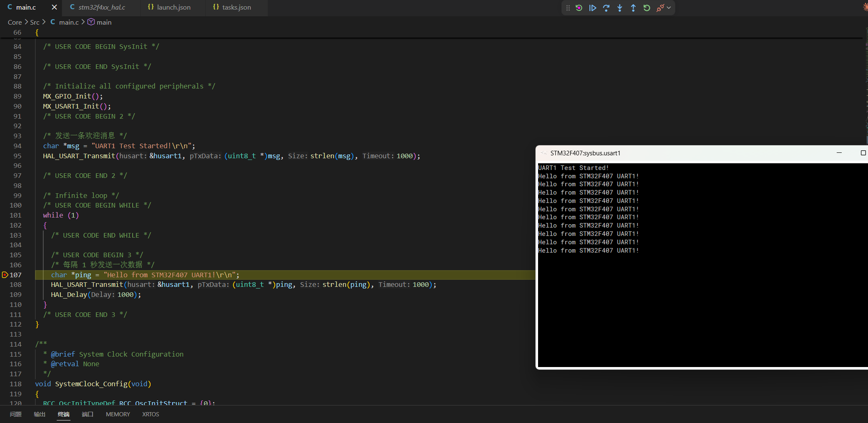Open the launch.json tab
Screen dimensions: 868x423
(x=173, y=8)
